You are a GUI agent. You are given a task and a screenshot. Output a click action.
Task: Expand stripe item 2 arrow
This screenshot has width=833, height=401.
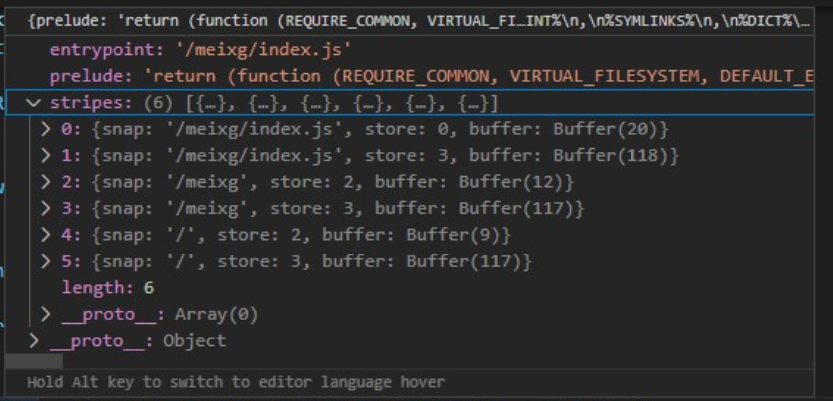pos(45,182)
